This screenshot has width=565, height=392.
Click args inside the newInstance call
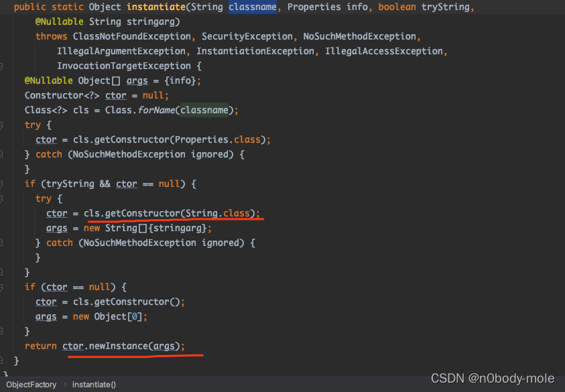click(164, 346)
